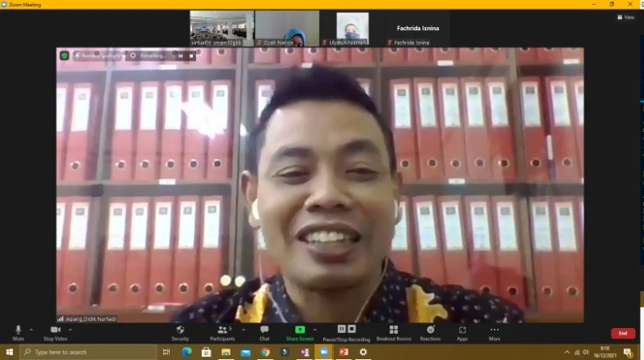Pause recording via top-left indicator
Screen dimensions: 644x360
pos(180,56)
